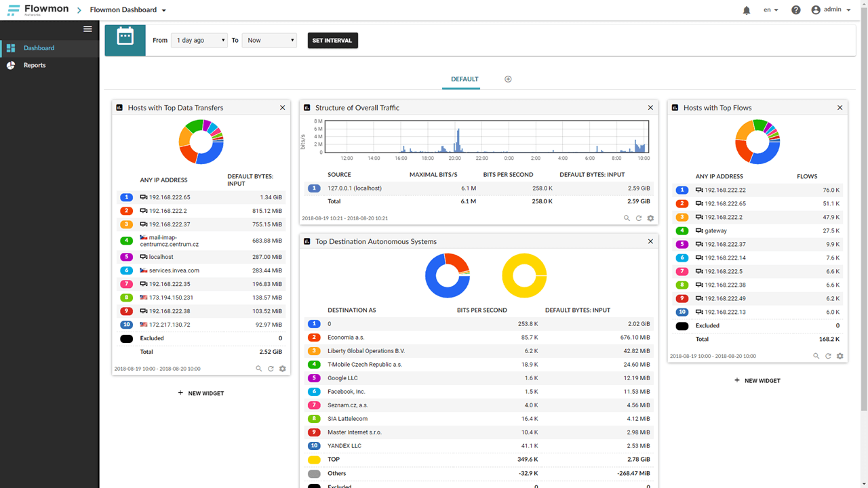868x488 pixels.
Task: Open the 'en' language selector
Action: point(770,10)
